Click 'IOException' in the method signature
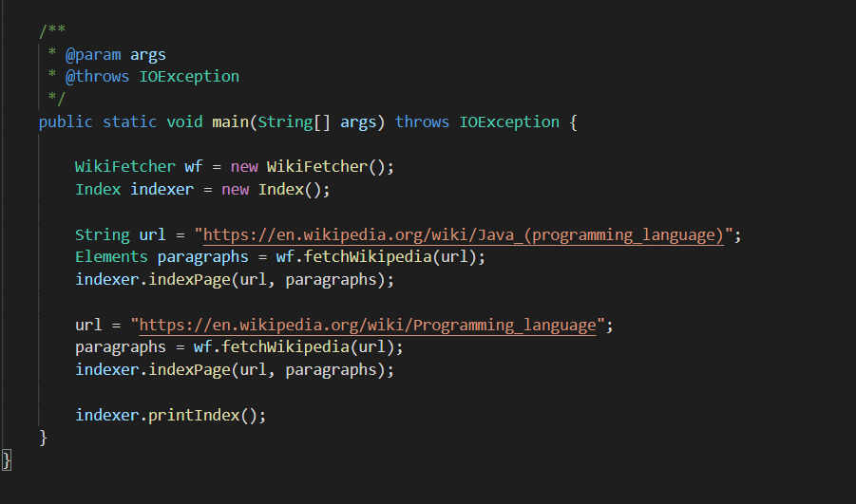This screenshot has width=856, height=504. pos(509,122)
